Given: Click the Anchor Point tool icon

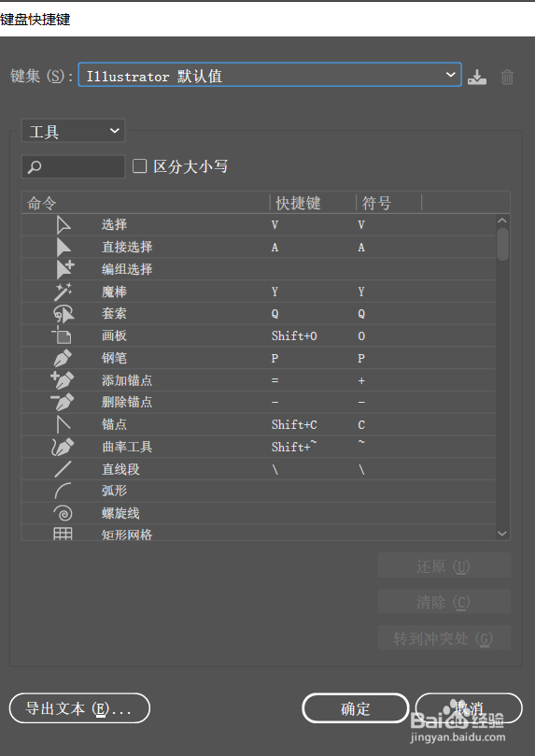Looking at the screenshot, I should tap(63, 424).
